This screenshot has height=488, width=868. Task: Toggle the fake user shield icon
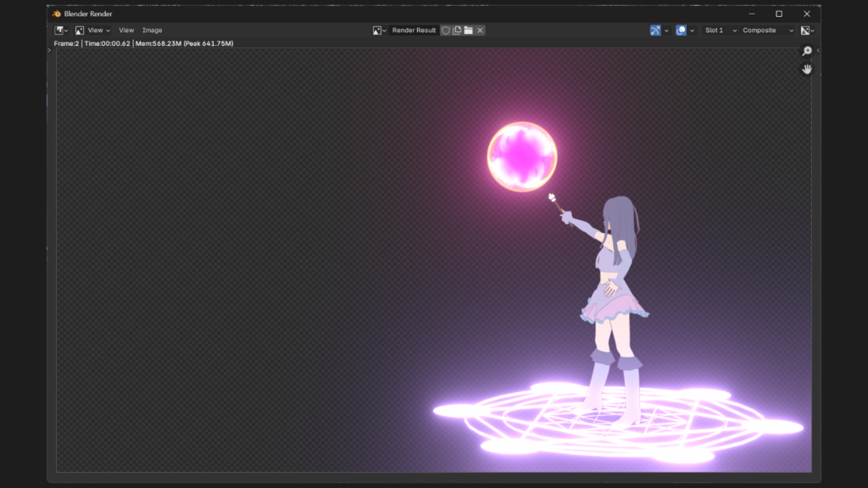tap(446, 30)
